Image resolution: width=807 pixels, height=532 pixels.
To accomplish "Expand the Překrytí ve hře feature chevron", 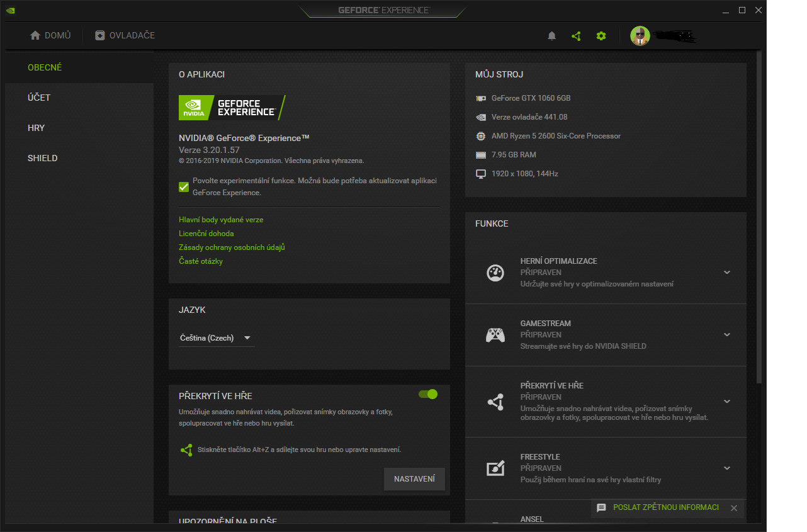I will pos(727,402).
